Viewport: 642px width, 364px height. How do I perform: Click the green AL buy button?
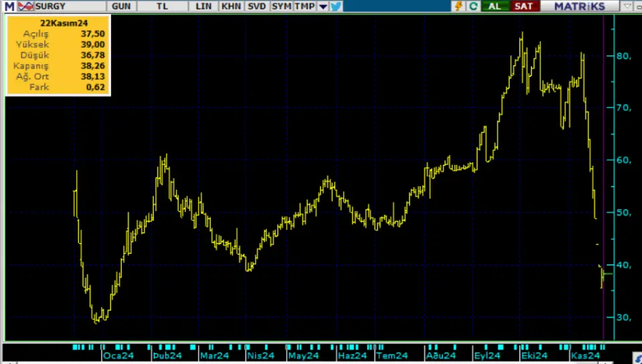click(495, 6)
